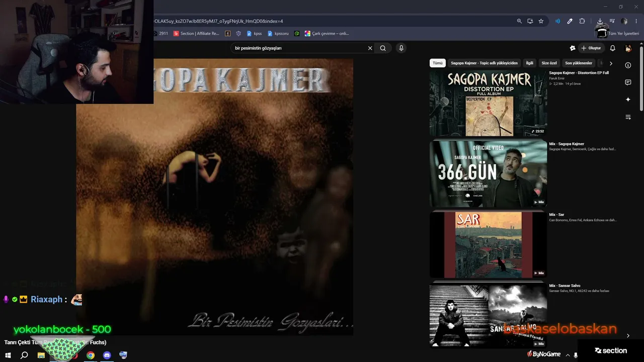
Task: Click the microphone icon in system tray
Action: coord(576,355)
